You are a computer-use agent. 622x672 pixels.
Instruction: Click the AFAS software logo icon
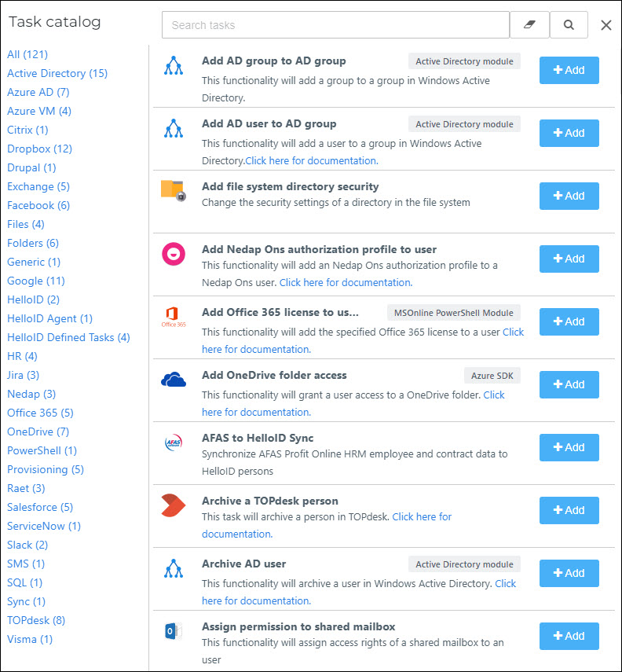click(174, 442)
